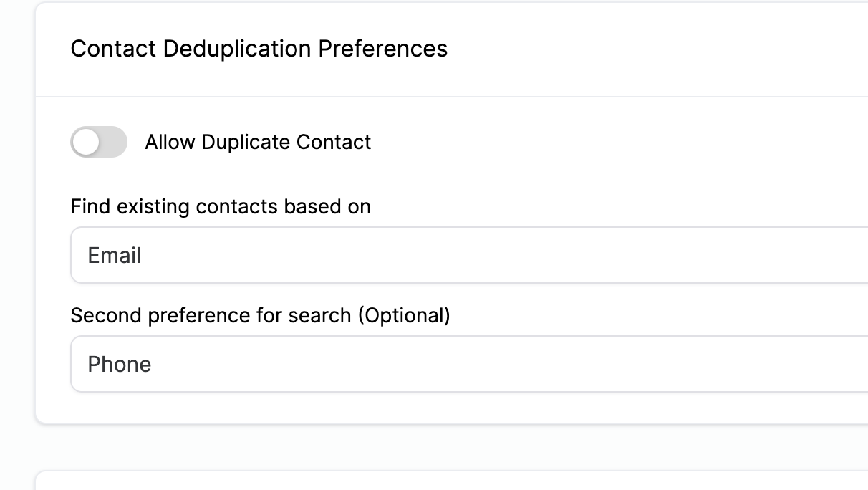The image size is (868, 490).
Task: Focus the Email combo box field
Action: pyautogui.click(x=469, y=255)
